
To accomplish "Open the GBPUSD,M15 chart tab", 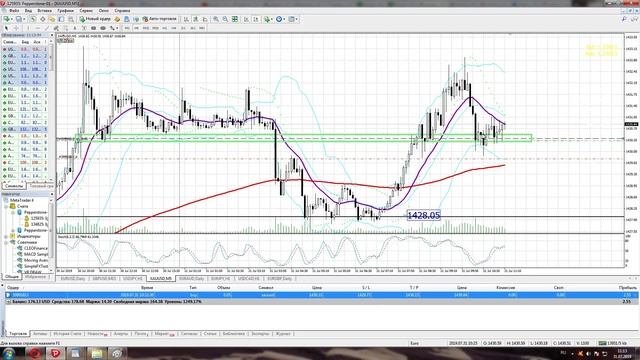I will [104, 278].
